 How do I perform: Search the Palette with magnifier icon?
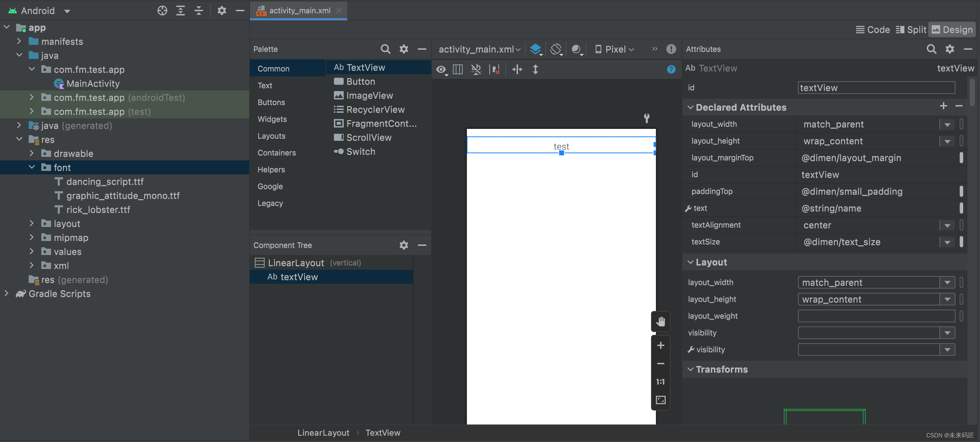385,49
